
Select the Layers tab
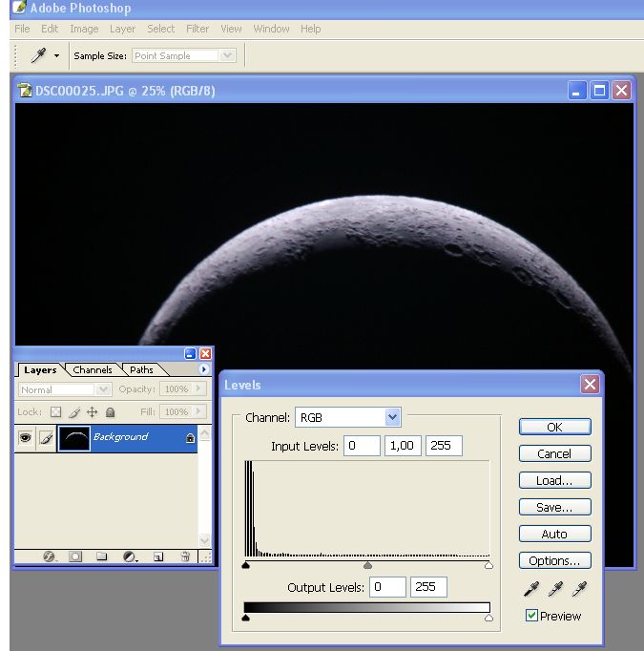pyautogui.click(x=40, y=369)
